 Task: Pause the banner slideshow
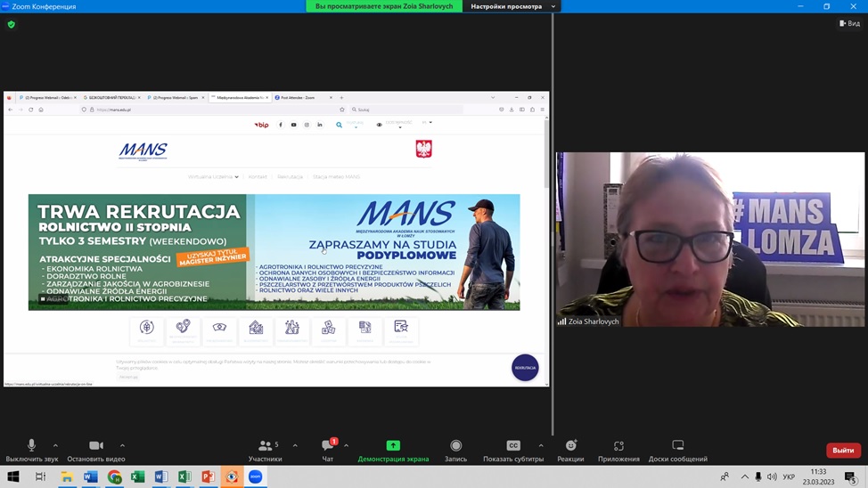pyautogui.click(x=43, y=299)
